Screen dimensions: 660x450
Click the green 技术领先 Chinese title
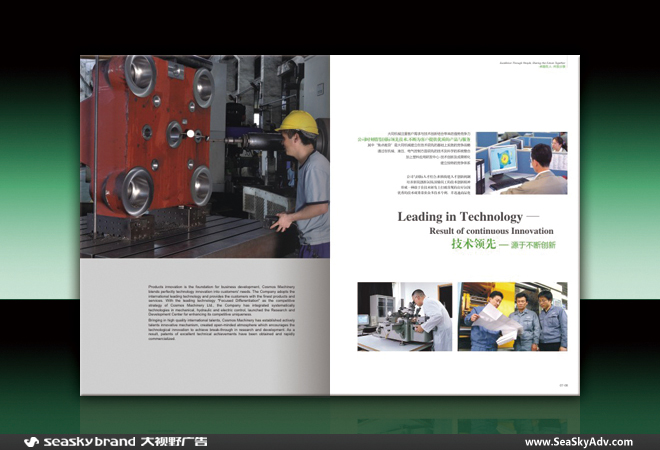pos(474,244)
